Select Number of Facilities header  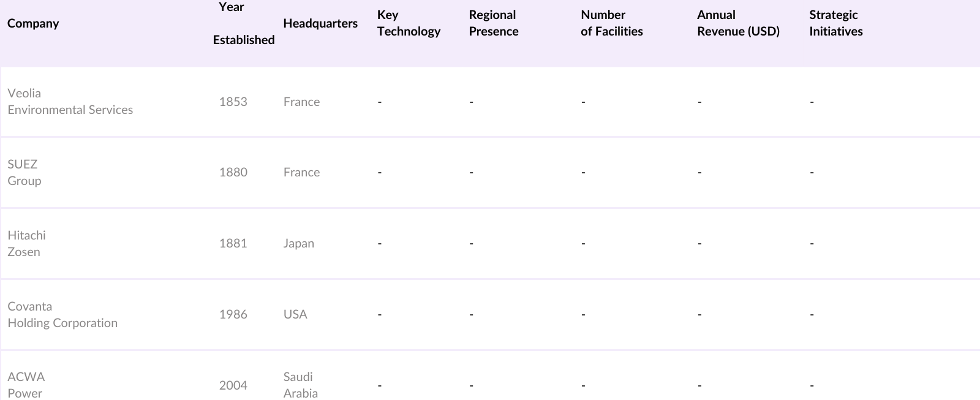(x=612, y=23)
